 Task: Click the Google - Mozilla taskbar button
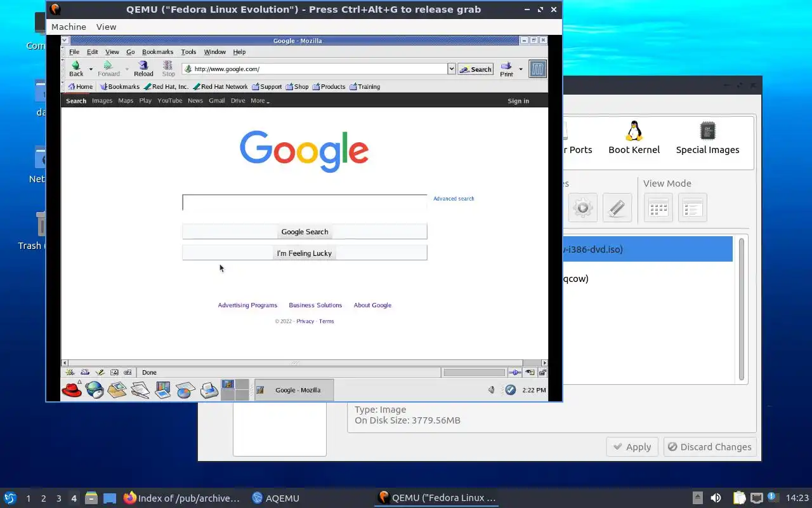pyautogui.click(x=294, y=390)
